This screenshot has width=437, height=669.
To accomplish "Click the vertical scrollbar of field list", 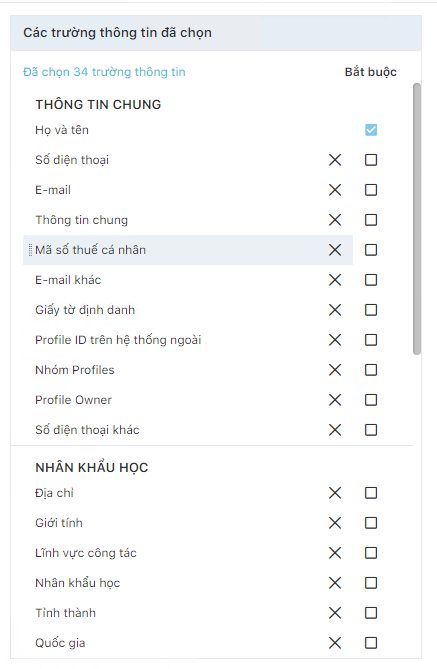I will tap(417, 219).
